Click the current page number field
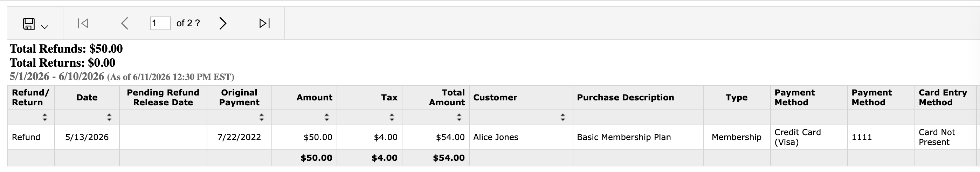Screen dimensions: 980x172 (160, 23)
